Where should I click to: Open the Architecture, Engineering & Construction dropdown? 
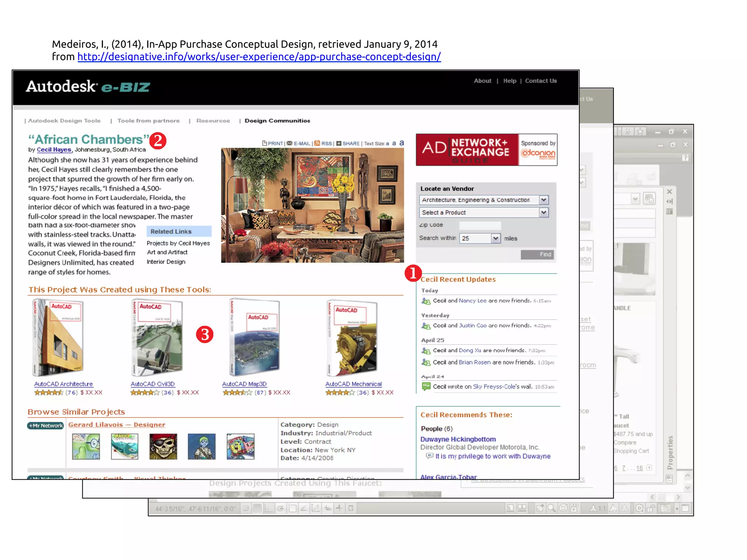click(x=543, y=200)
